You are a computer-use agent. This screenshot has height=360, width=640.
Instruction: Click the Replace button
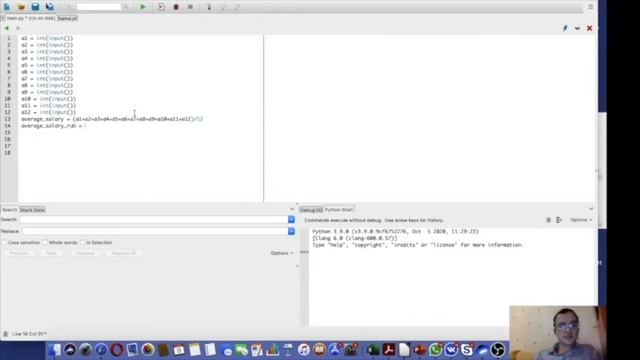85,253
